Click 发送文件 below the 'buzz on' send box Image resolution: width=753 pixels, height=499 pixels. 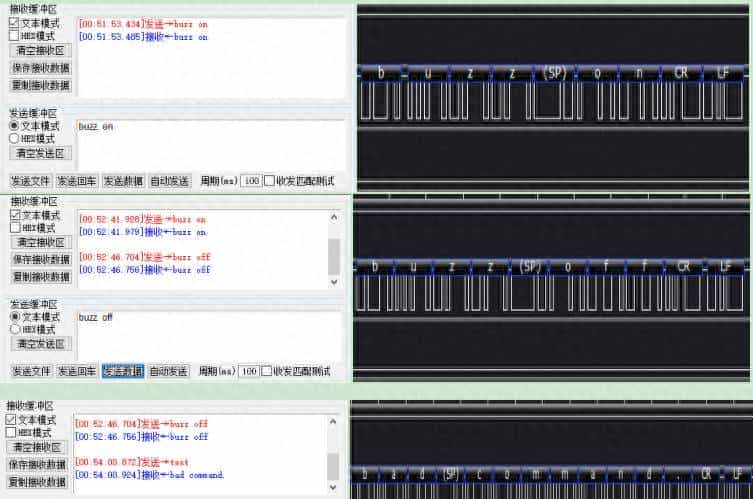coord(30,181)
